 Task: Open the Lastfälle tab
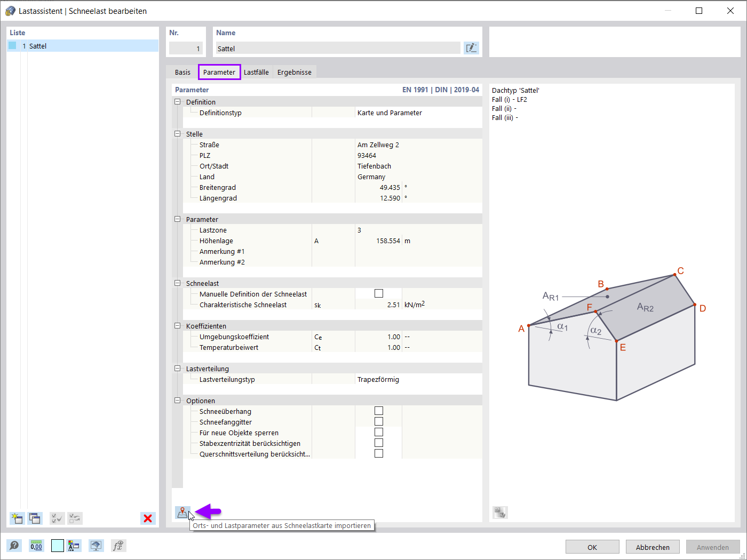(x=256, y=72)
